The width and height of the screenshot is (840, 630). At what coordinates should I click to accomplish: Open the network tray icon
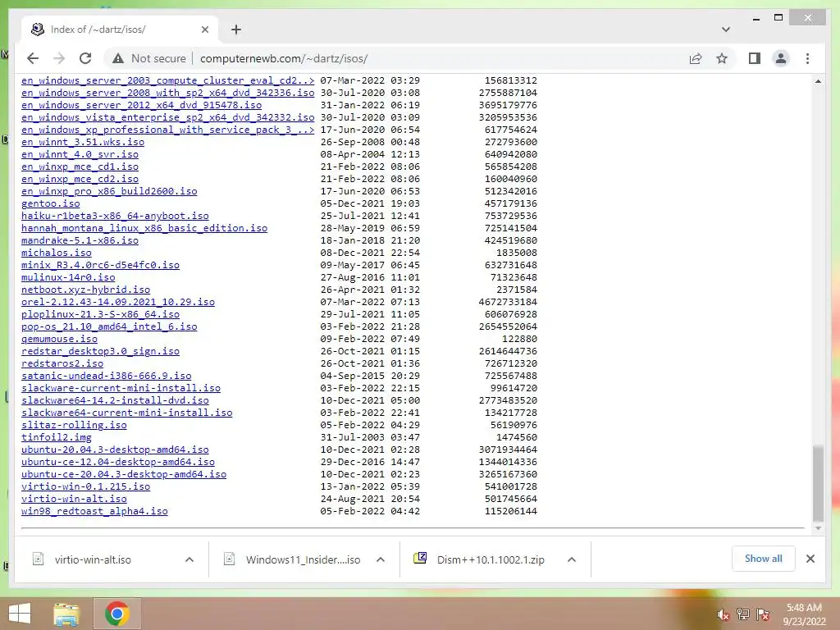[x=743, y=614]
